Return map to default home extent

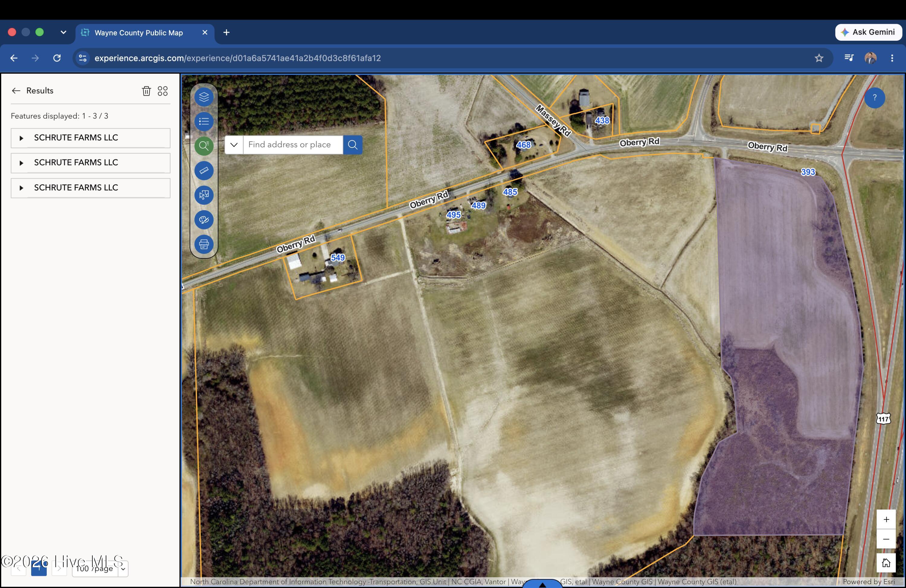click(x=886, y=563)
